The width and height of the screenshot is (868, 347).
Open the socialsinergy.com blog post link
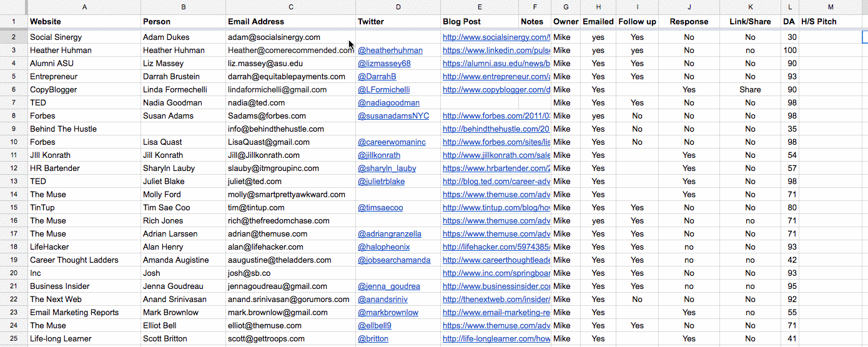496,37
